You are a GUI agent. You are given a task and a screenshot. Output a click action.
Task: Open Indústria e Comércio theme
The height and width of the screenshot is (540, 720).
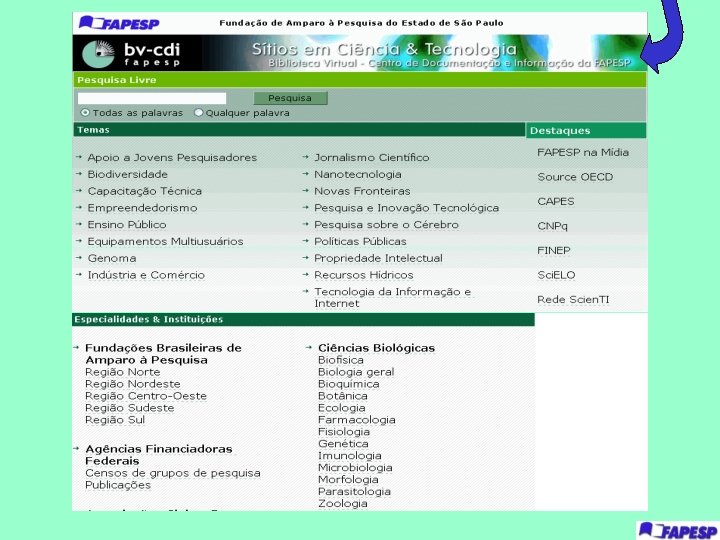[146, 275]
